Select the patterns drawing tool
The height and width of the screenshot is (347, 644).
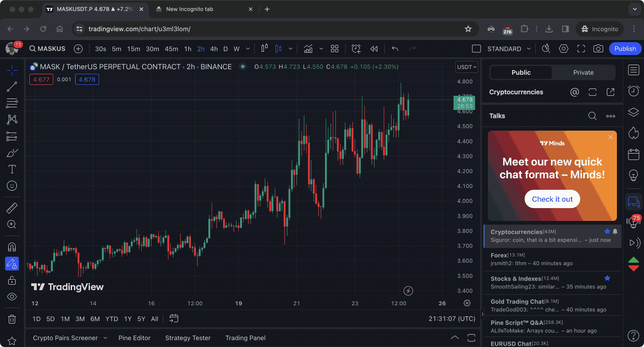pos(12,120)
